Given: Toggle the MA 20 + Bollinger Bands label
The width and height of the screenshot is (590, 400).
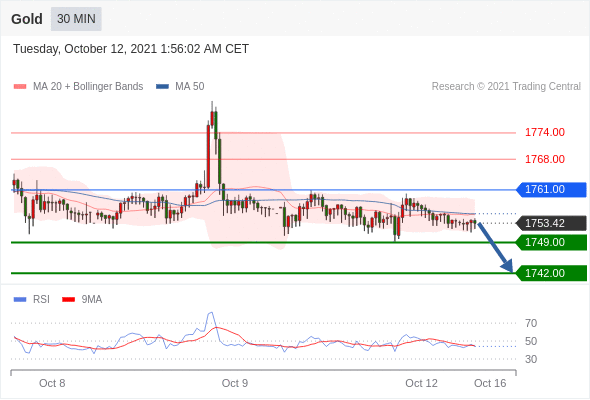Looking at the screenshot, I should [88, 87].
